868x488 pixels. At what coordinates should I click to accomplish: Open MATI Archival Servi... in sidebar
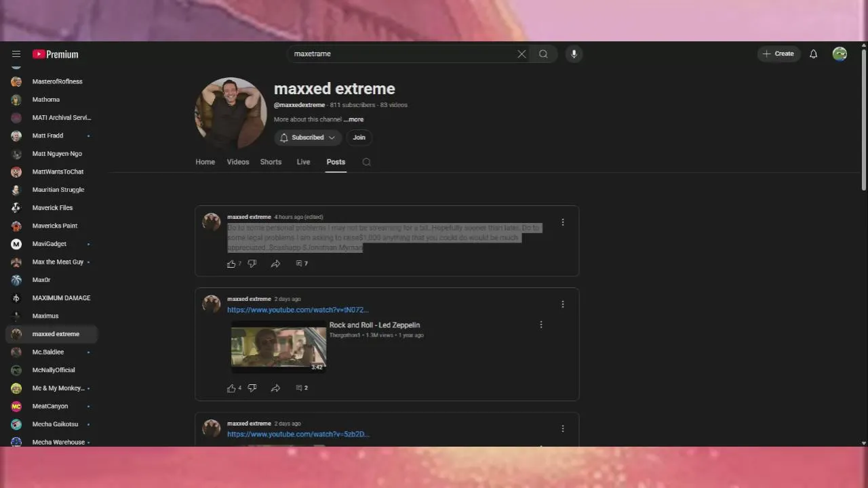(52, 117)
